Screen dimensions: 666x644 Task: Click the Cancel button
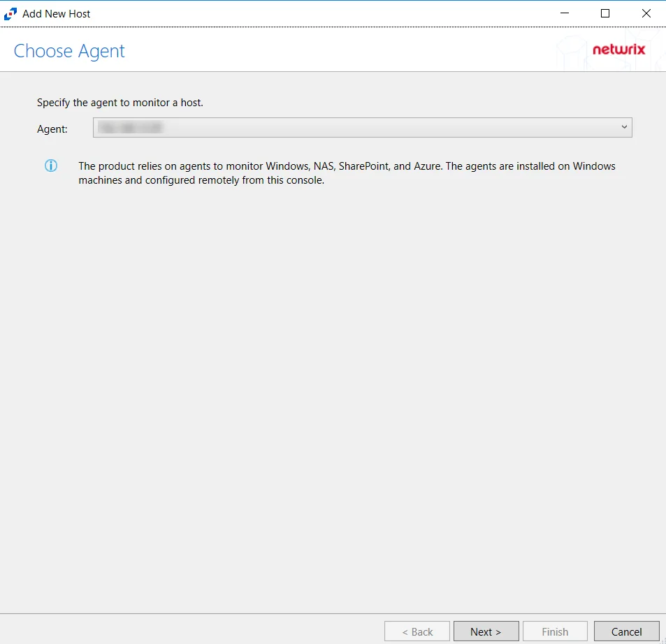626,631
